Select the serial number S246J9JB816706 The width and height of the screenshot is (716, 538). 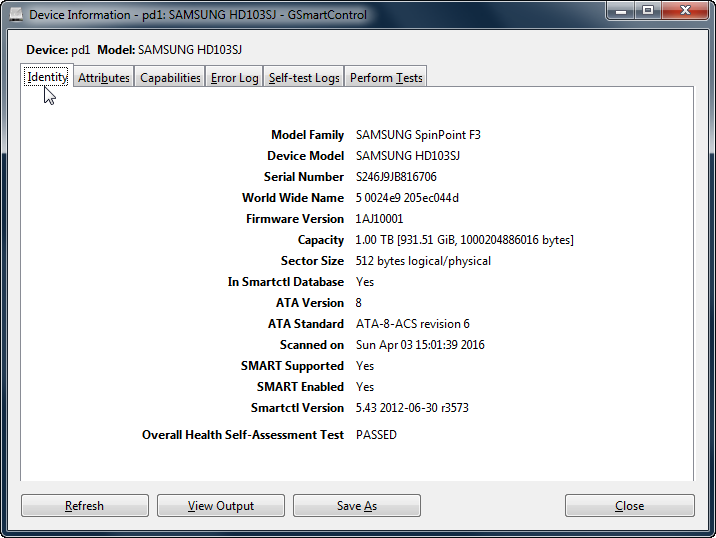[x=396, y=177]
